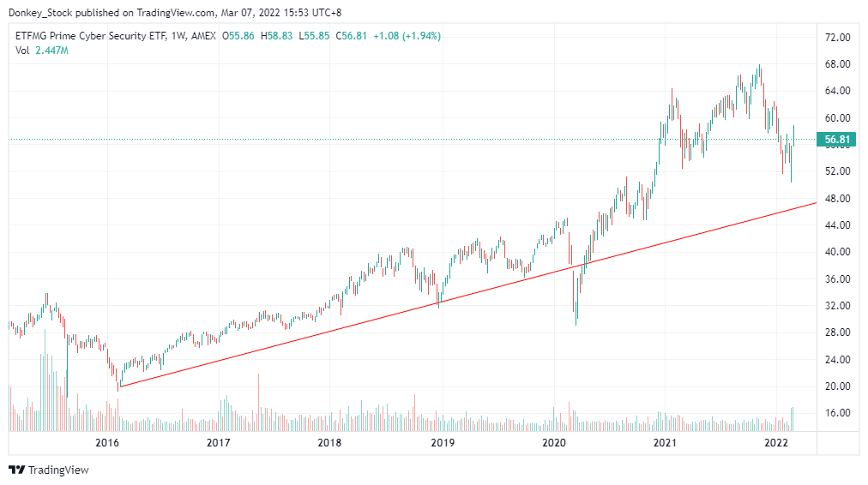
Task: Click the 2.447M volume value
Action: pyautogui.click(x=52, y=51)
